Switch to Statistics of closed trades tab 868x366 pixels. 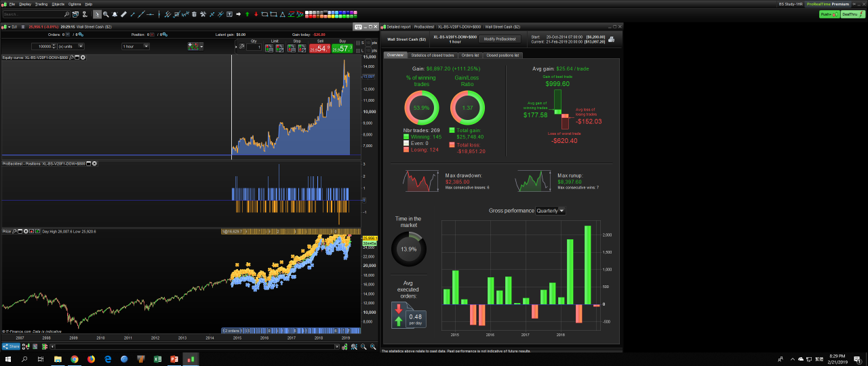433,55
